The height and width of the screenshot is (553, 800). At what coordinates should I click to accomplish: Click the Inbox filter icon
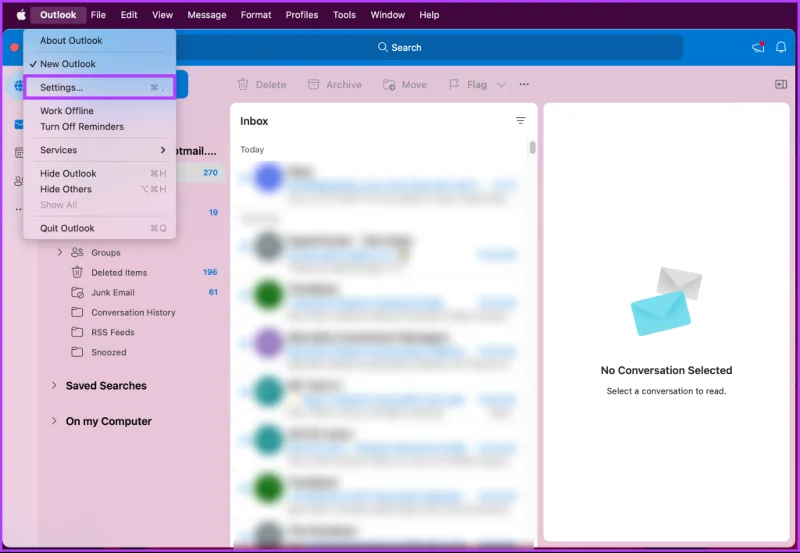coord(520,121)
